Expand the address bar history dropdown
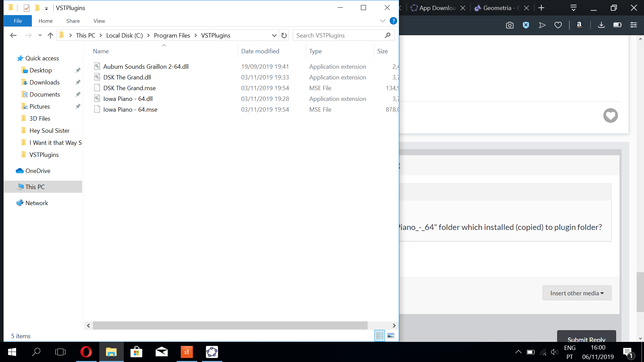Screen dimensions: 644x362 274,36
